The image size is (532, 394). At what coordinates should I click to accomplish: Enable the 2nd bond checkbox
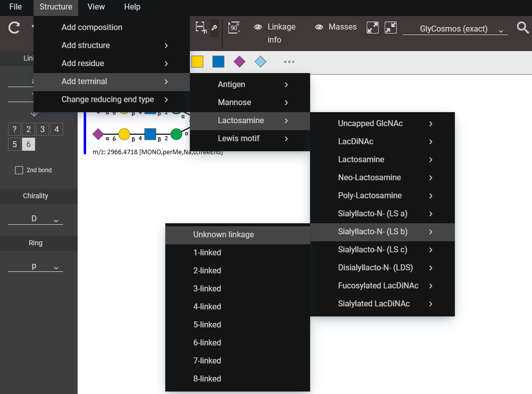point(19,170)
